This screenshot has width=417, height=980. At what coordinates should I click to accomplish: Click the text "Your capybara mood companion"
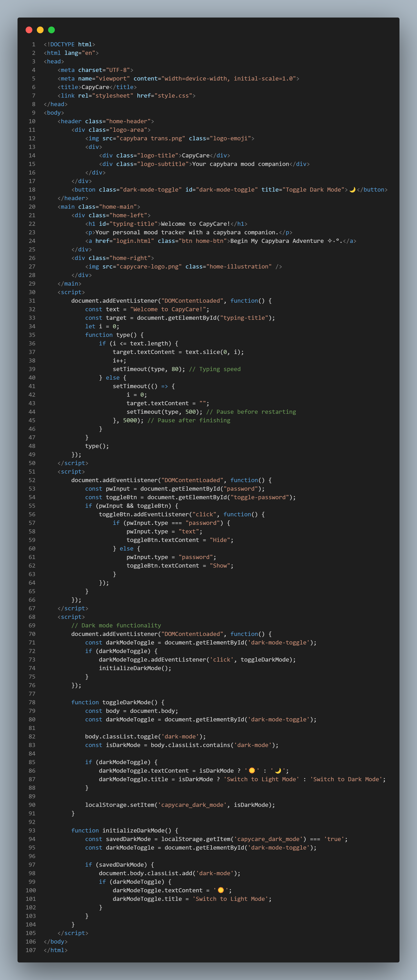[x=241, y=164]
